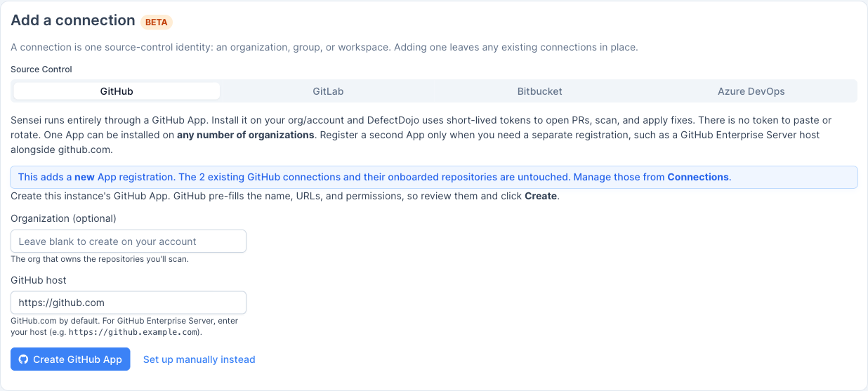Open the Set up manually instead link

pyautogui.click(x=199, y=359)
